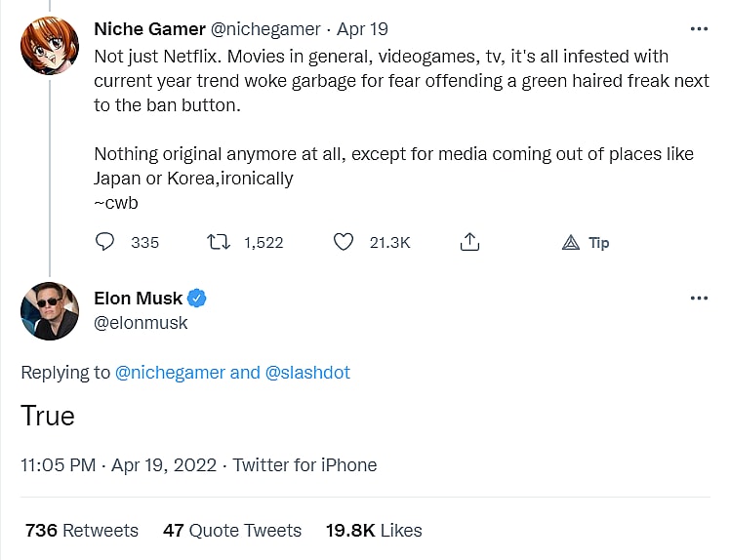The height and width of the screenshot is (560, 730).
Task: Like the Niche Gamer tweet heart icon
Action: coord(344,242)
